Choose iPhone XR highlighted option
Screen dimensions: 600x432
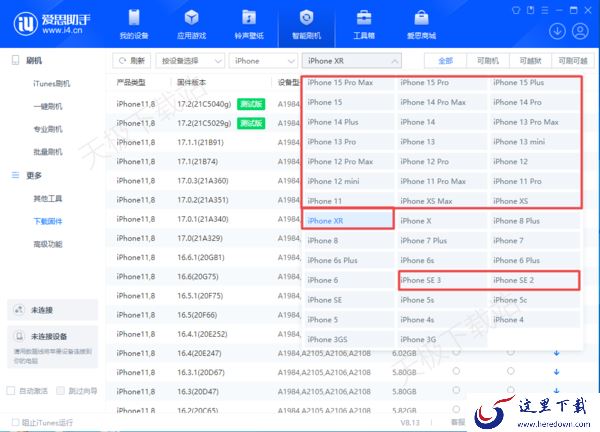pos(349,221)
